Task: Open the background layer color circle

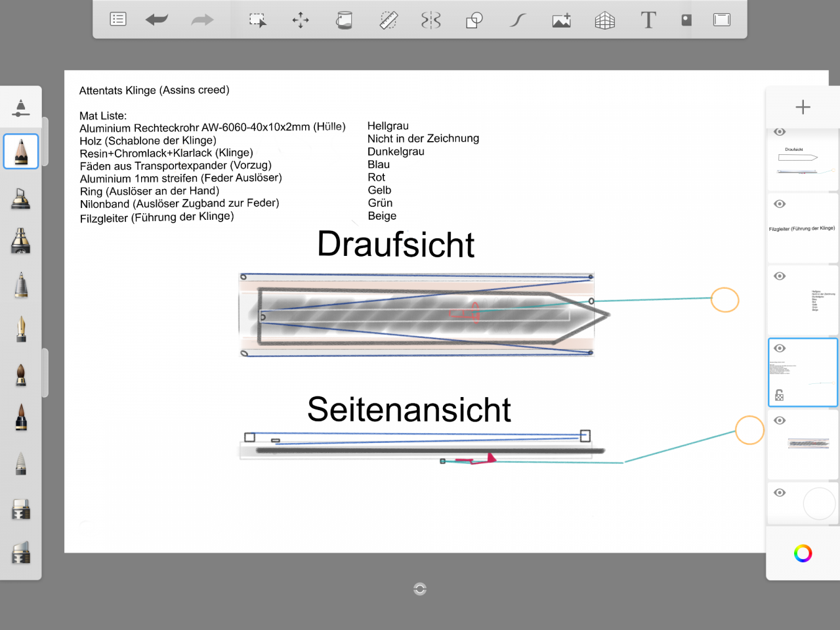Action: [x=820, y=504]
